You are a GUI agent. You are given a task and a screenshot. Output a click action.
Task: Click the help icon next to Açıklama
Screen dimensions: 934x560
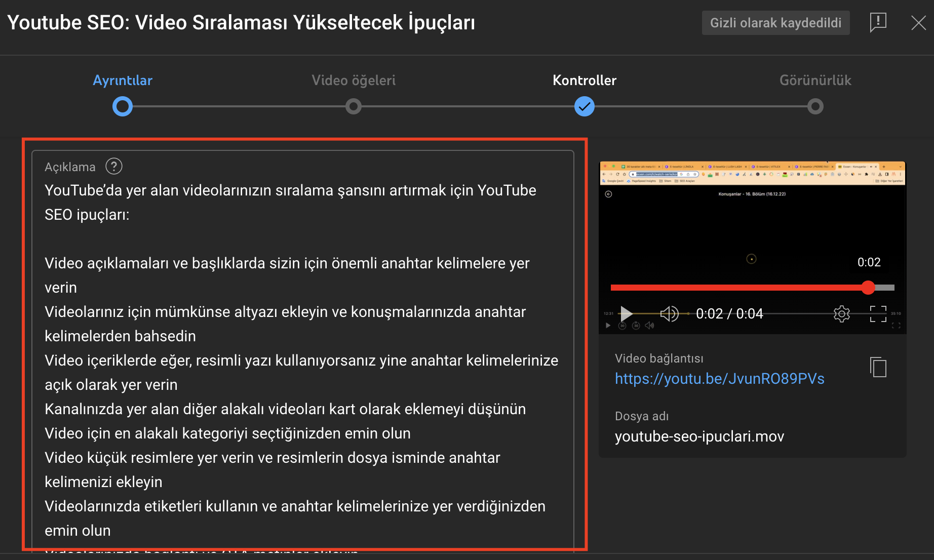tap(114, 166)
